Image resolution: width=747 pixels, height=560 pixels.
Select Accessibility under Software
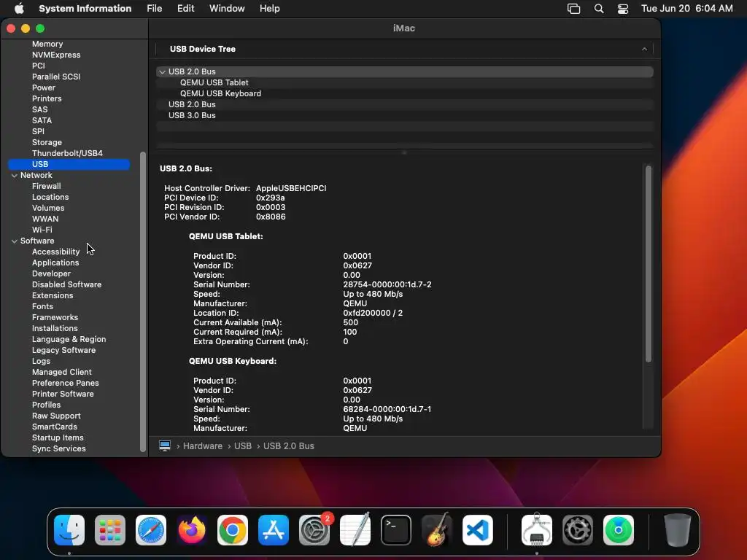(x=55, y=252)
